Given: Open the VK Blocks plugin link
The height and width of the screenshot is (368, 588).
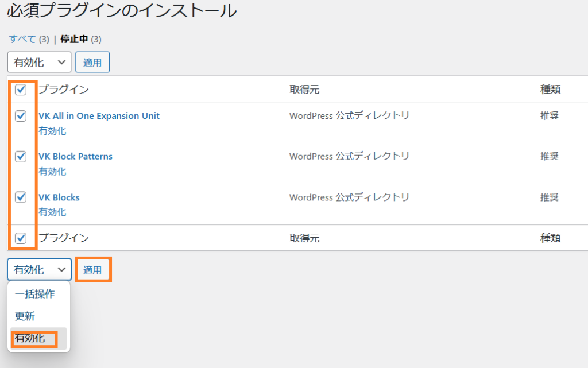Looking at the screenshot, I should coord(59,197).
